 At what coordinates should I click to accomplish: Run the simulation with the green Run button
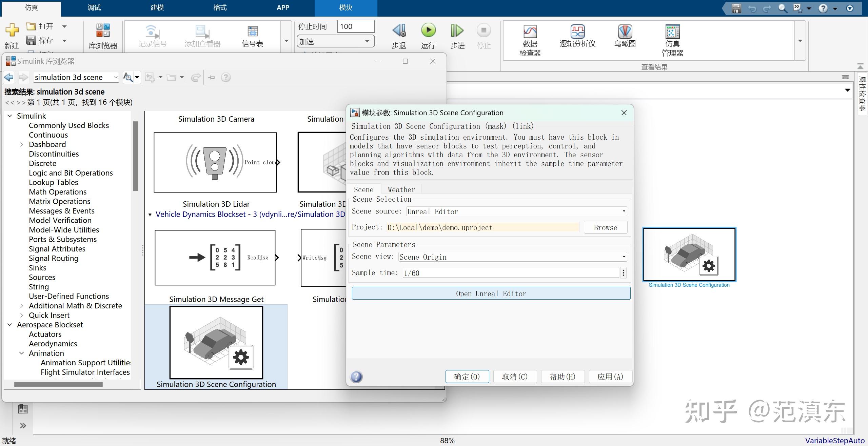428,30
